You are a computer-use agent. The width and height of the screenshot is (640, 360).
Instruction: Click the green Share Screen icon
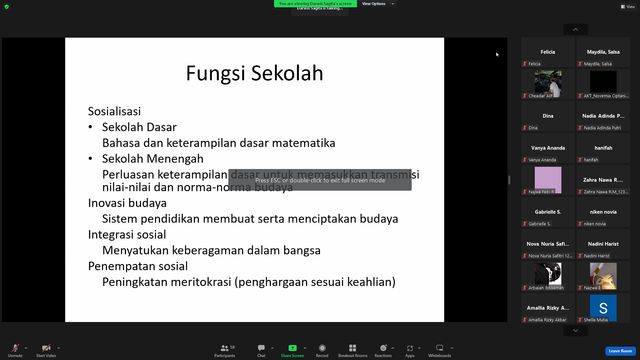[292, 348]
